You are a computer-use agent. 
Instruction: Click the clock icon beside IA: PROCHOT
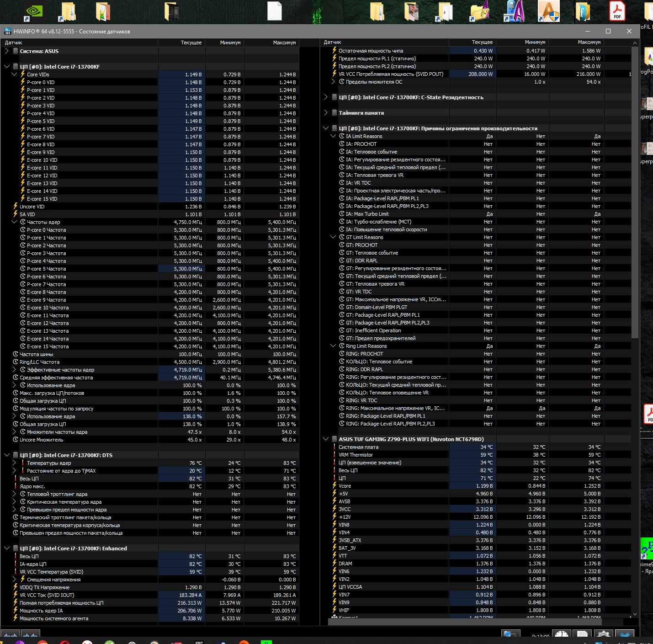point(342,144)
